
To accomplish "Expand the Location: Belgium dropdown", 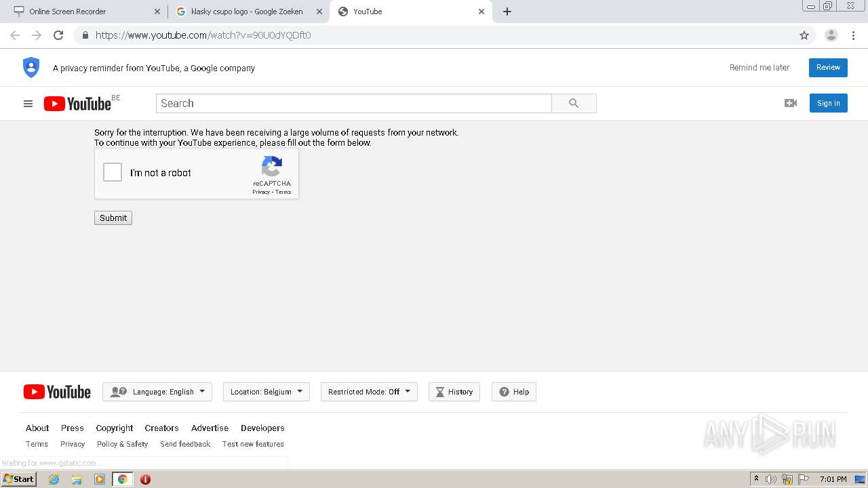I will (267, 392).
